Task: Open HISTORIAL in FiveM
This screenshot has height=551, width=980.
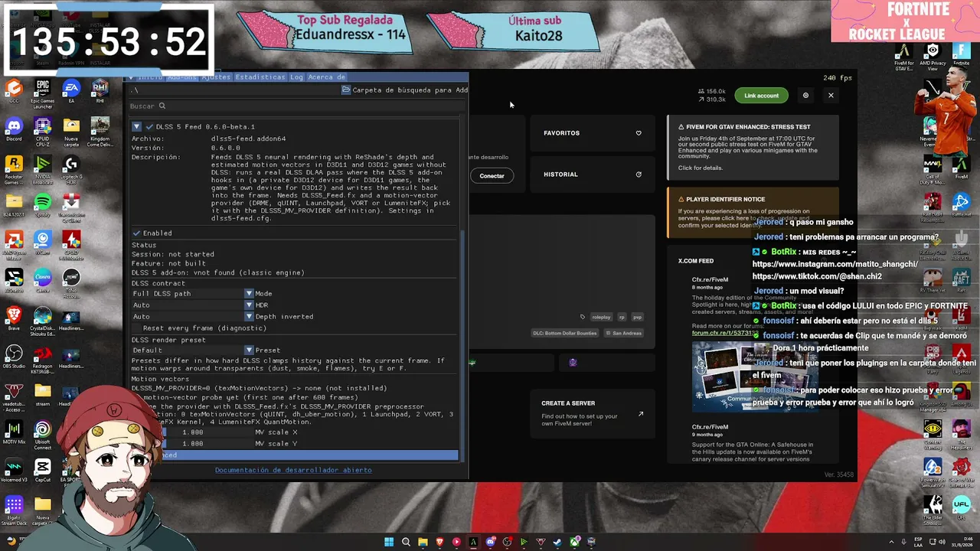Action: click(593, 174)
